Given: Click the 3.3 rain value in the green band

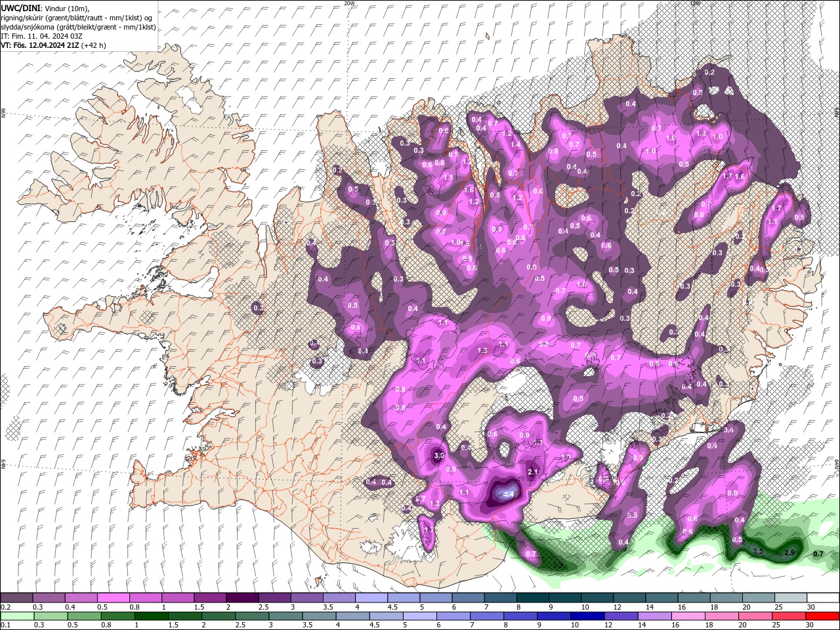Looking at the screenshot, I should tap(758, 551).
